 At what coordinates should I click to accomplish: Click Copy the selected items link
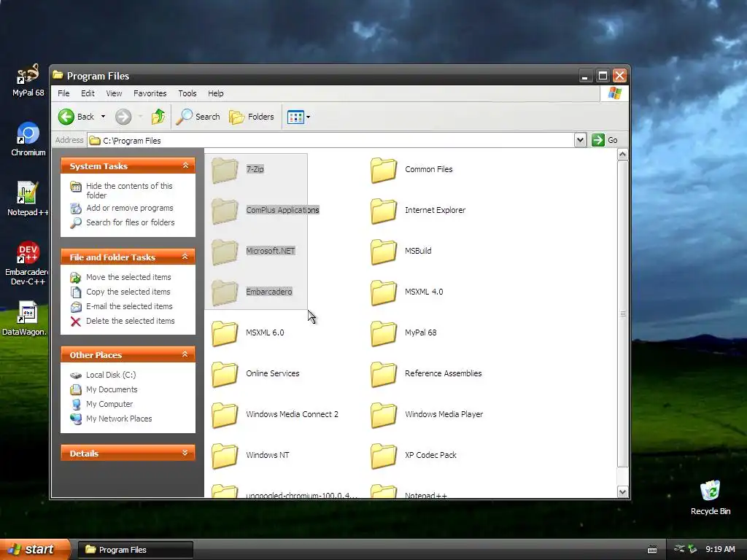(128, 292)
